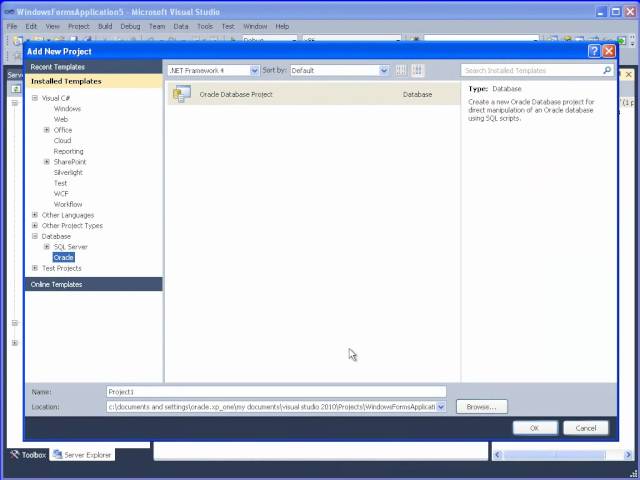Open the Edit menu

(x=31, y=26)
